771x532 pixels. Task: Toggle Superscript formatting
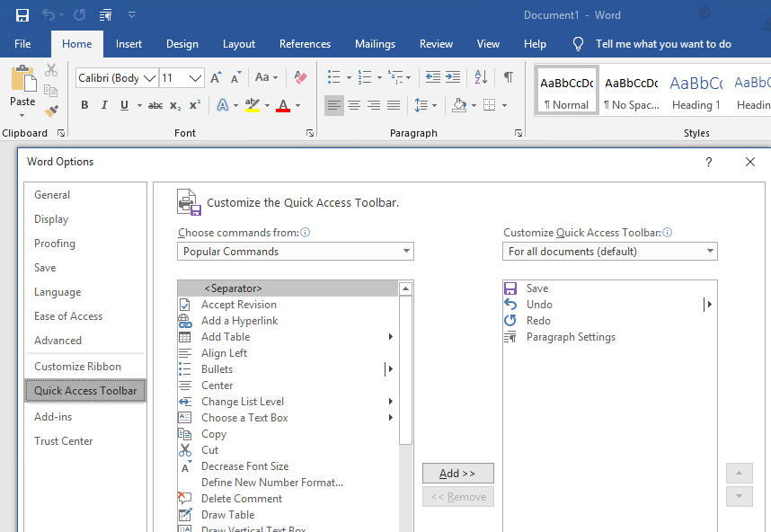pos(195,105)
